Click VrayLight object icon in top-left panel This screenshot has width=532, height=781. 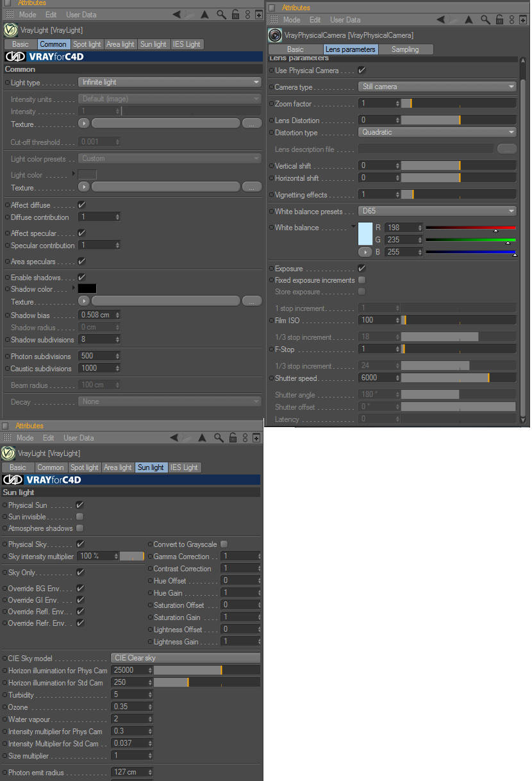pyautogui.click(x=10, y=29)
